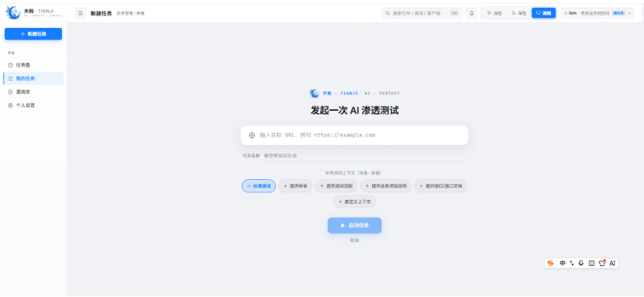Focus the target URL input field
The image size is (644, 297).
[x=354, y=135]
